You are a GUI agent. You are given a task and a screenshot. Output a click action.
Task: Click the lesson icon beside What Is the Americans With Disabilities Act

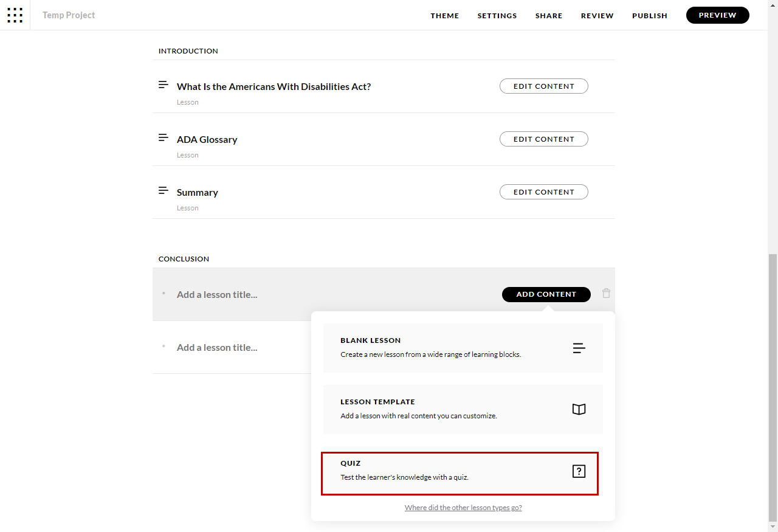coord(163,85)
